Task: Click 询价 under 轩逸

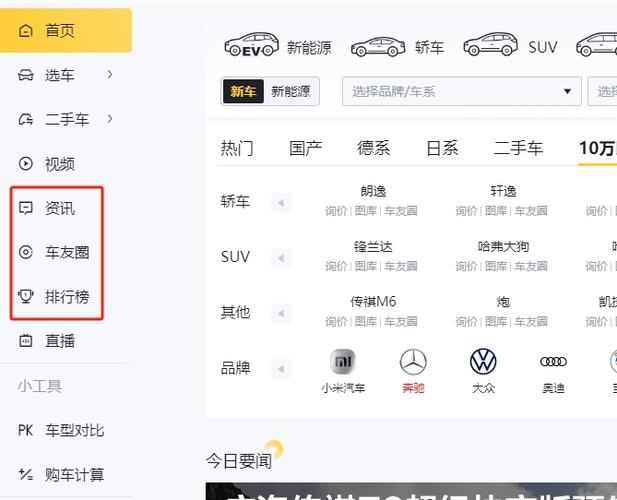Action: [467, 211]
